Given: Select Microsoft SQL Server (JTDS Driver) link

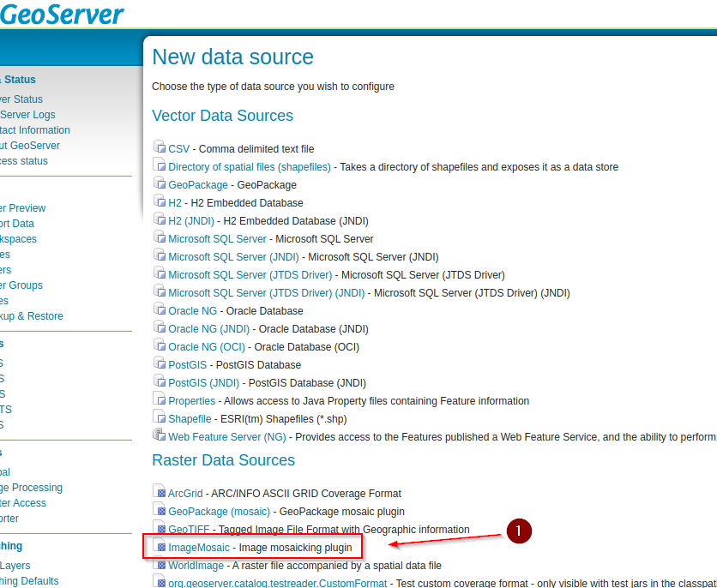Looking at the screenshot, I should (250, 275).
